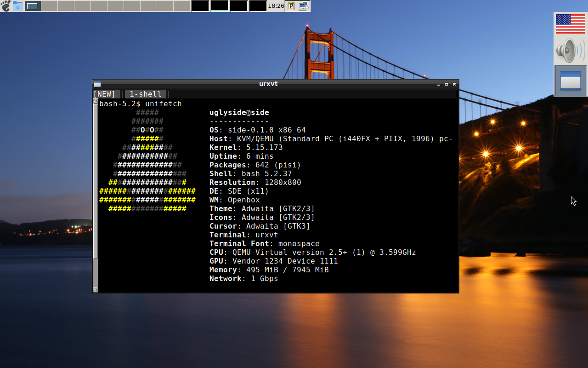
Task: Click the urxvt title bar text
Action: point(268,84)
